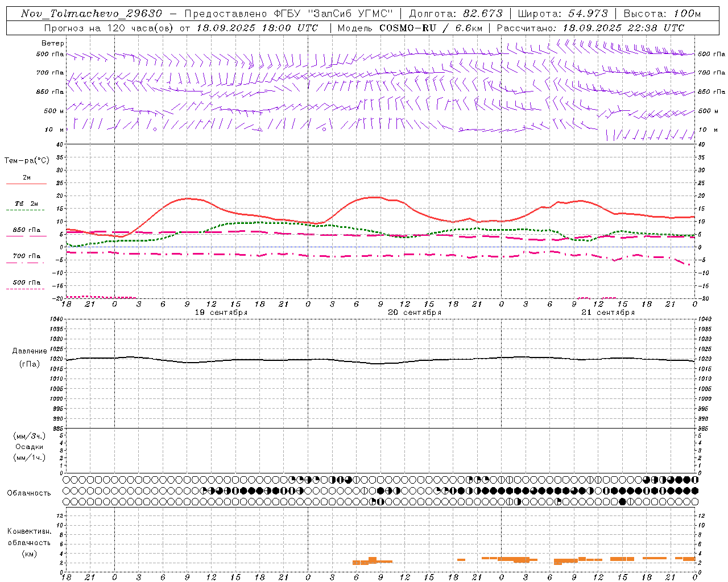728x582 pixels.
Task: Select the Широта: 54.973 field
Action: pos(563,14)
